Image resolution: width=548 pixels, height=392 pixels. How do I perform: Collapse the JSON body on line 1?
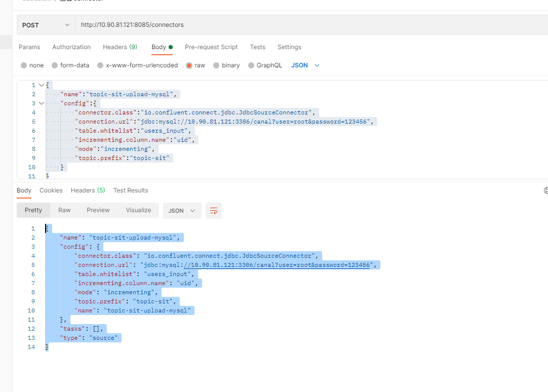(x=41, y=85)
